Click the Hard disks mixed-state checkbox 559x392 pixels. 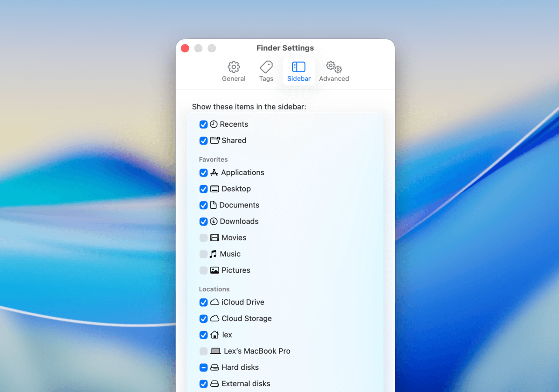click(x=203, y=367)
